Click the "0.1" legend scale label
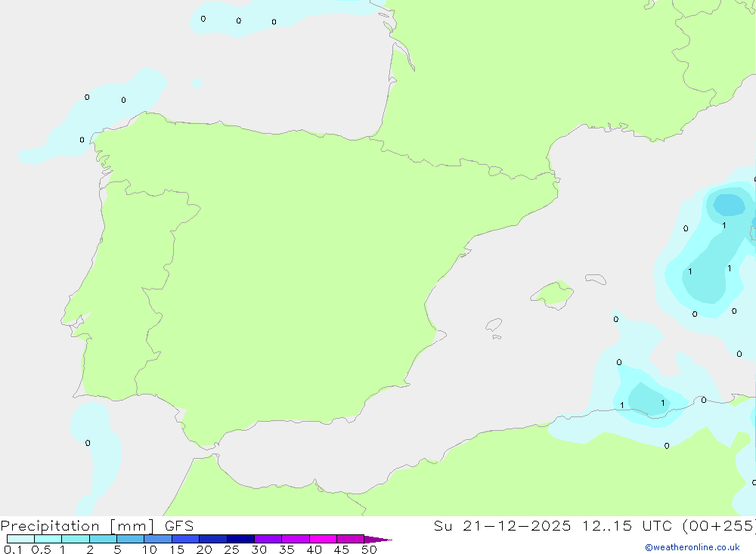 coord(13,549)
